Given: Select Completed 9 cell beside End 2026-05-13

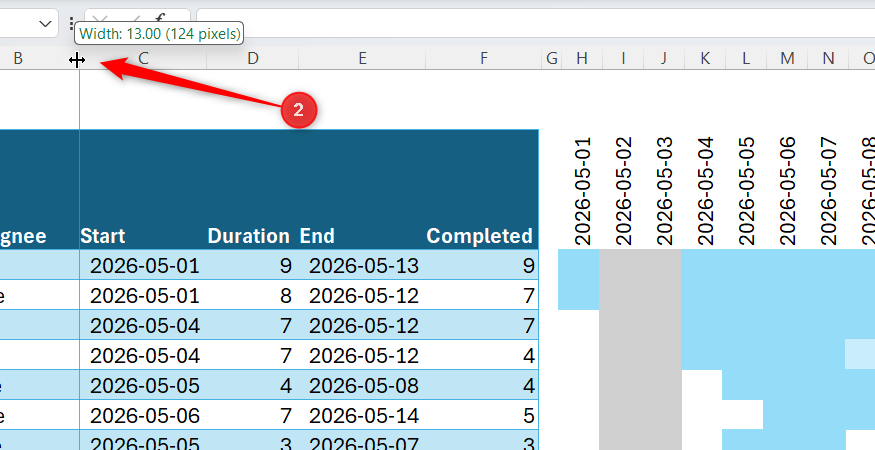Looking at the screenshot, I should coord(482,265).
